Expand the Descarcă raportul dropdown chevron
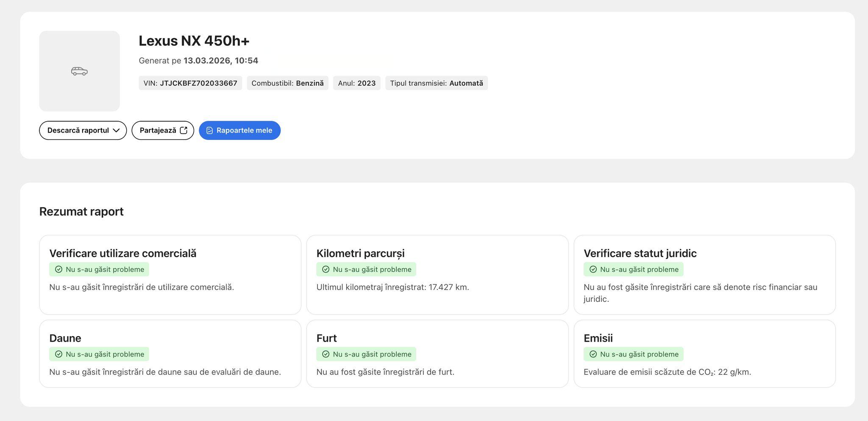Screen dimensions: 868x421 (116, 131)
